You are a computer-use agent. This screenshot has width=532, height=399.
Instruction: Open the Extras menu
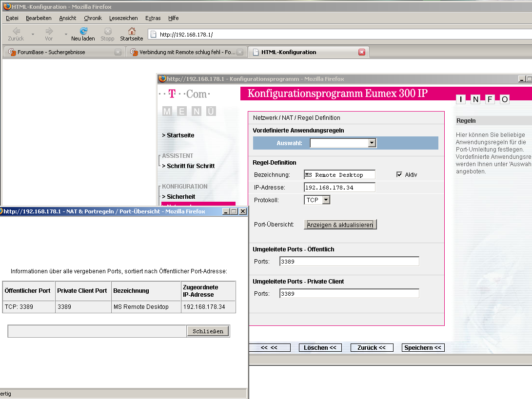(153, 18)
